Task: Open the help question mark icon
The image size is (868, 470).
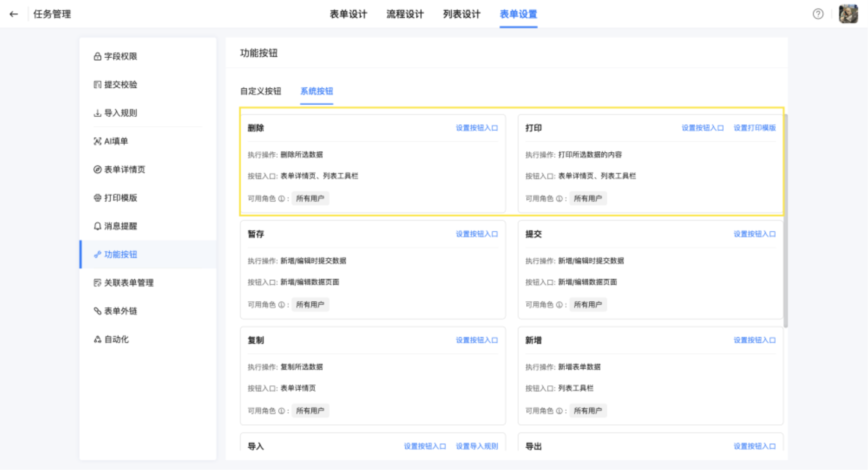Action: click(818, 14)
